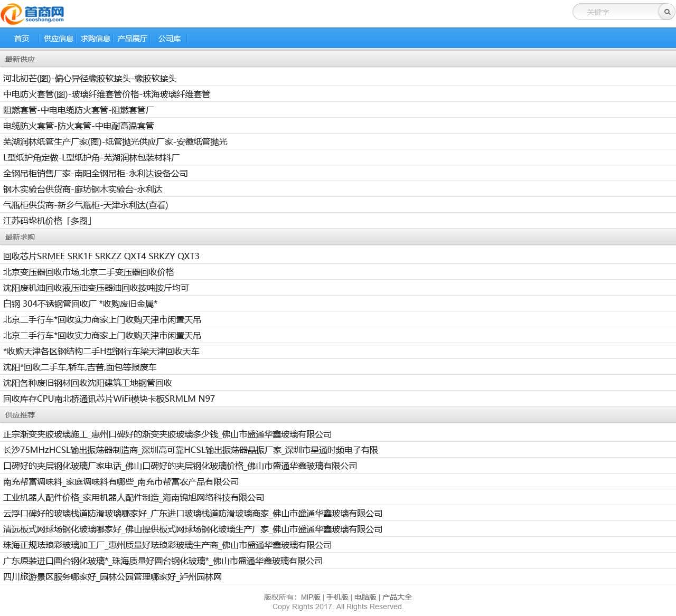Click the 供应推荐 section header
The width and height of the screenshot is (676, 616).
pyautogui.click(x=20, y=415)
